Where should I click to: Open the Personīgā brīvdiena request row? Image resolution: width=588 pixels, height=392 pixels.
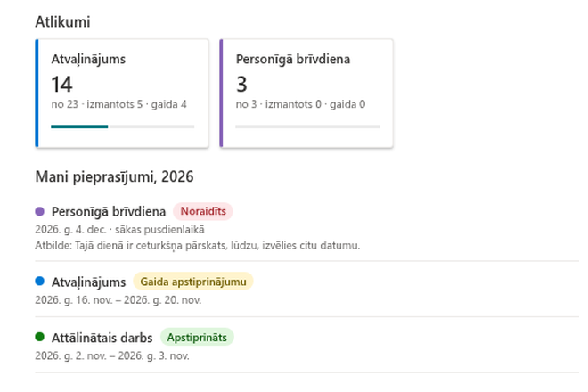pyautogui.click(x=307, y=228)
